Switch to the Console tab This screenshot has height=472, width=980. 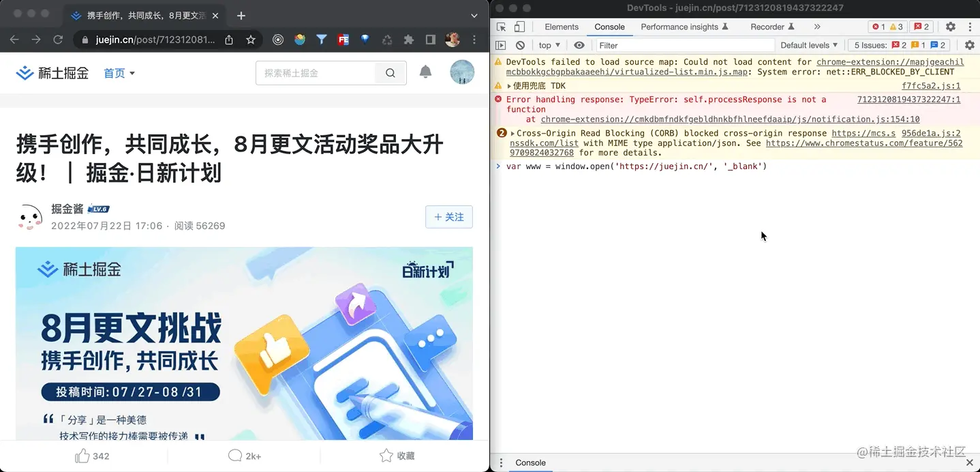pos(609,27)
